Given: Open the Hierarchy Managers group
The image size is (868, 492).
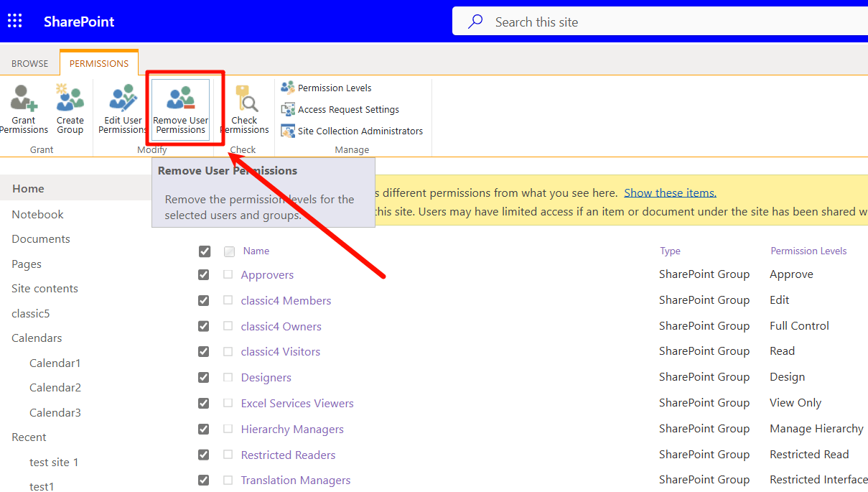Looking at the screenshot, I should [x=292, y=430].
